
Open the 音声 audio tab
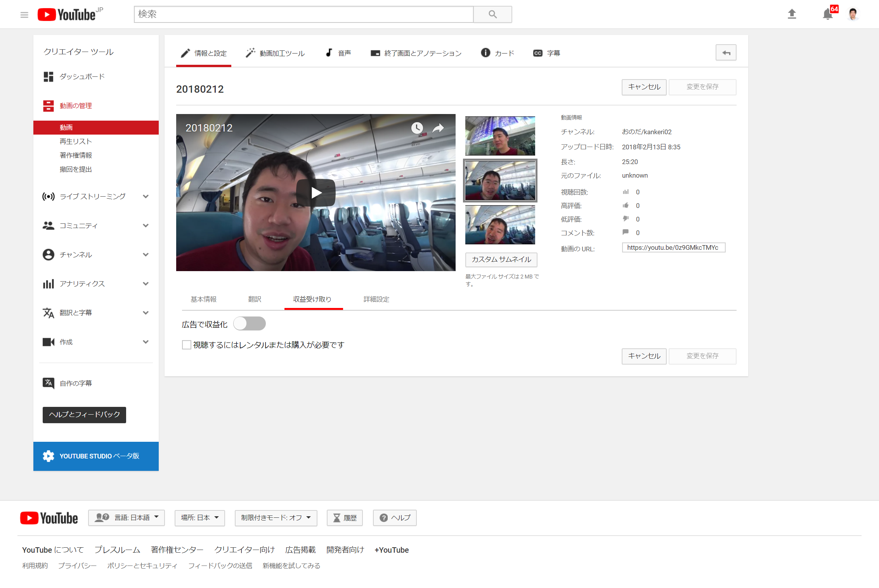click(x=338, y=53)
